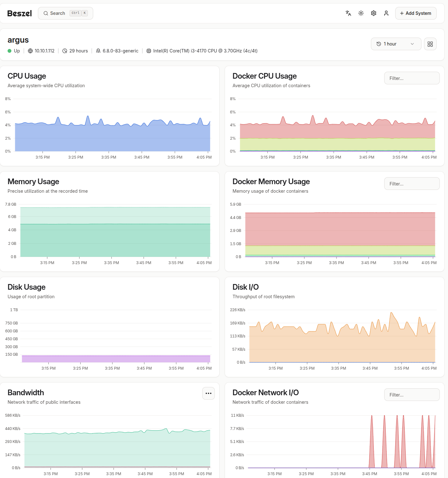Click the uptime clock icon beside 29 hours
This screenshot has width=448, height=478.
coord(65,51)
